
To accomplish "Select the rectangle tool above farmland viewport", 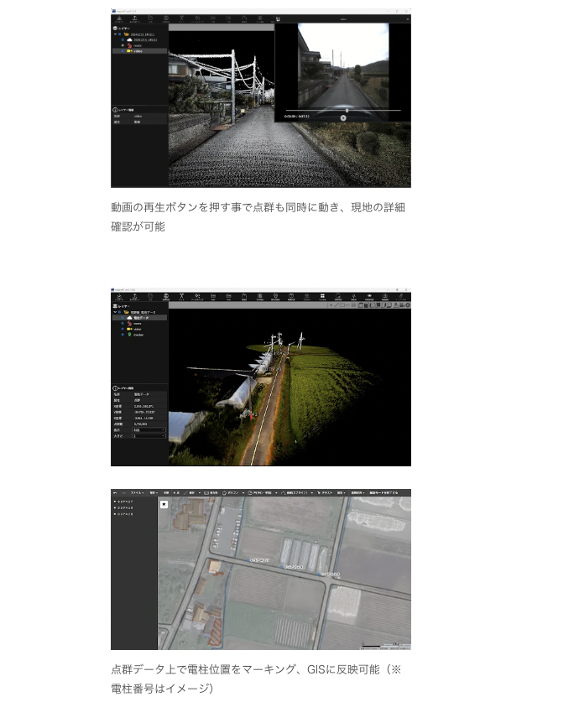I will (x=342, y=305).
